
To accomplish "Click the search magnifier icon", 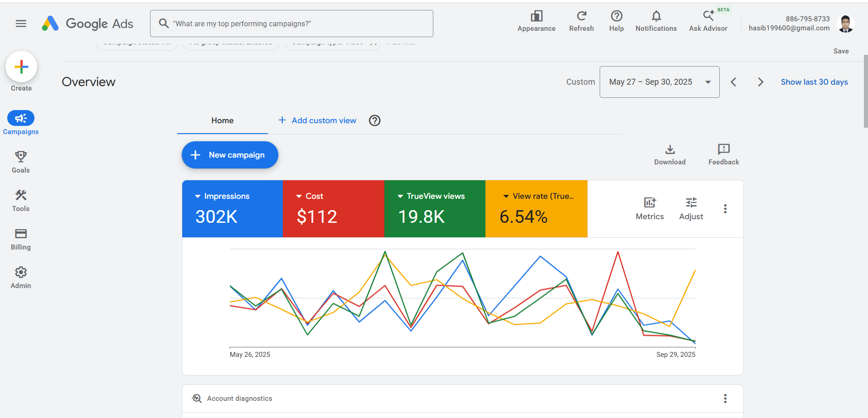I will (164, 23).
